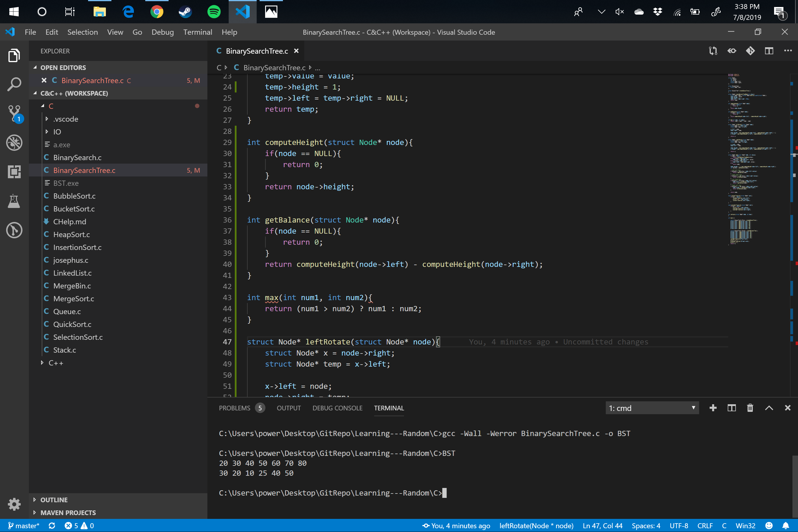Select the Debug icon in activity bar
The width and height of the screenshot is (798, 532).
click(x=14, y=143)
